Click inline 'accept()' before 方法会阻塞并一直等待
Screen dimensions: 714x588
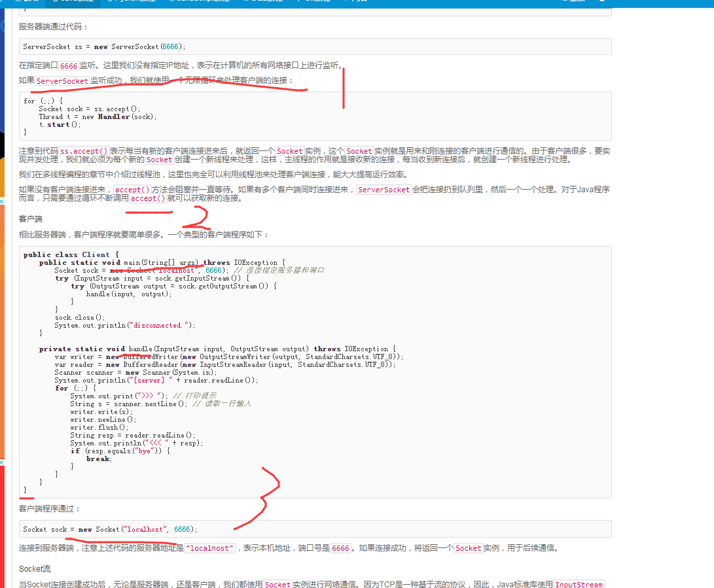(x=132, y=190)
